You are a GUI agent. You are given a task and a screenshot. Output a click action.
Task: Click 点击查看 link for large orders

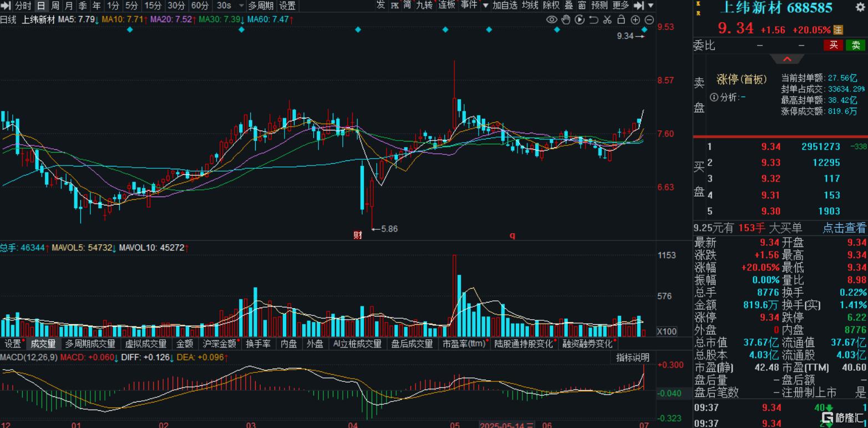pyautogui.click(x=844, y=228)
